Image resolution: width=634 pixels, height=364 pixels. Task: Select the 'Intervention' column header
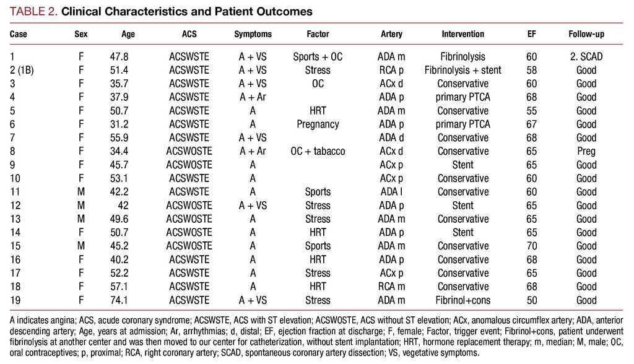[462, 34]
